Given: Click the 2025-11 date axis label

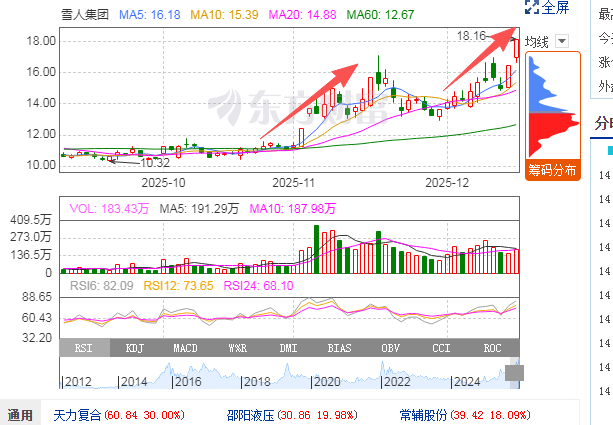Looking at the screenshot, I should [x=293, y=183].
